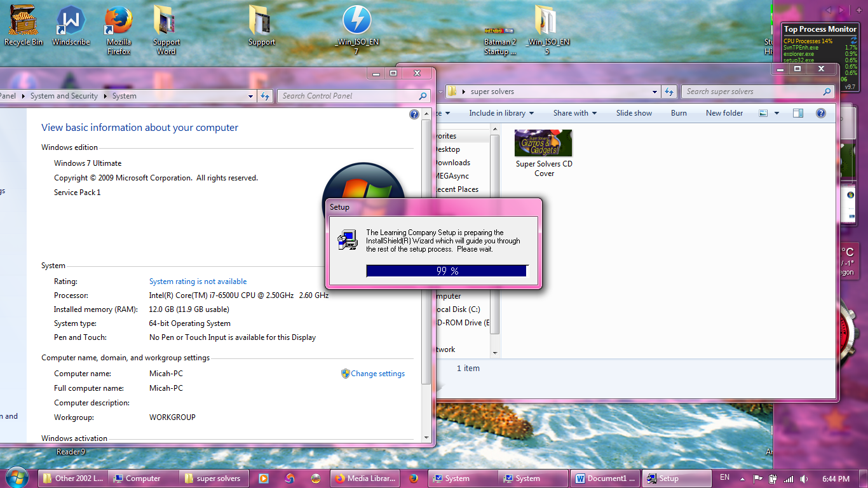The height and width of the screenshot is (488, 868).
Task: Open the change-view dropdown arrow in Explorer
Action: (x=776, y=113)
